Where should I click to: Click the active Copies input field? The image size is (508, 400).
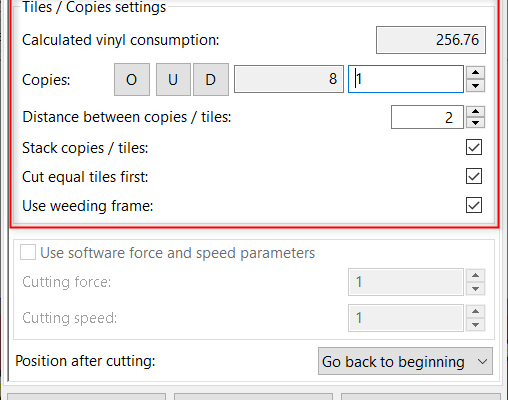click(x=406, y=79)
